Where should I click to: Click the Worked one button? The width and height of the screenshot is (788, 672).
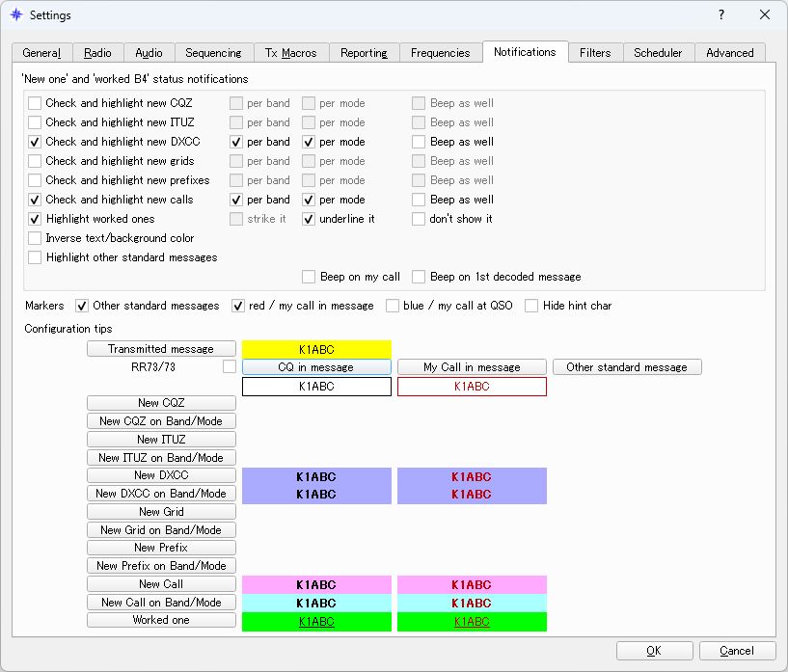161,620
